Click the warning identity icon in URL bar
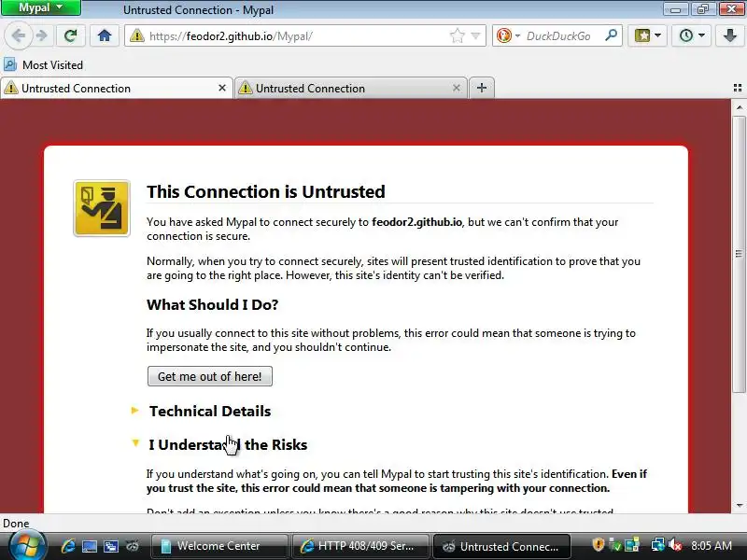The width and height of the screenshot is (747, 560). (x=136, y=35)
